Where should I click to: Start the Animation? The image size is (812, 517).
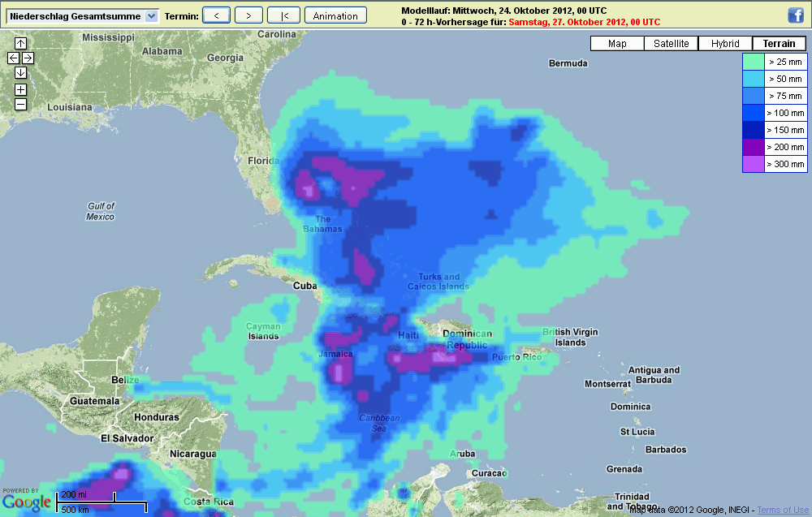click(335, 15)
